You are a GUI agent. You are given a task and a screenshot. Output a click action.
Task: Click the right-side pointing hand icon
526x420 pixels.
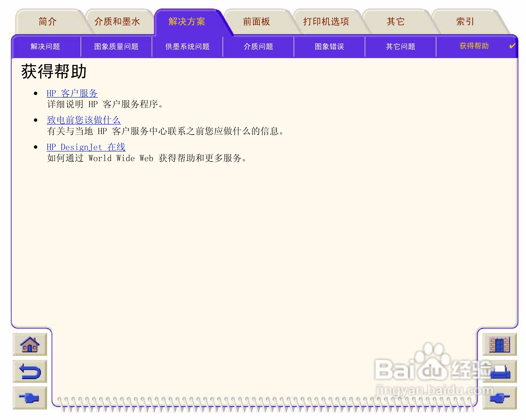[x=500, y=398]
